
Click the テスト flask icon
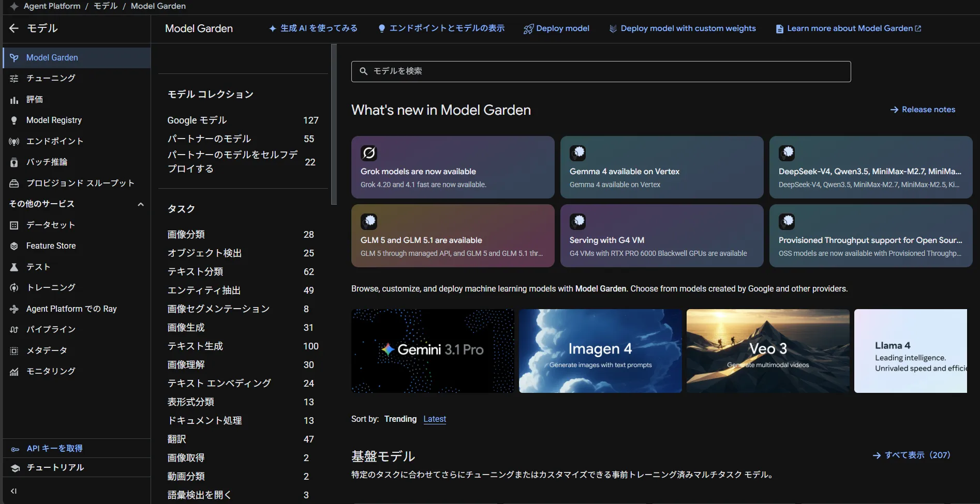click(14, 267)
